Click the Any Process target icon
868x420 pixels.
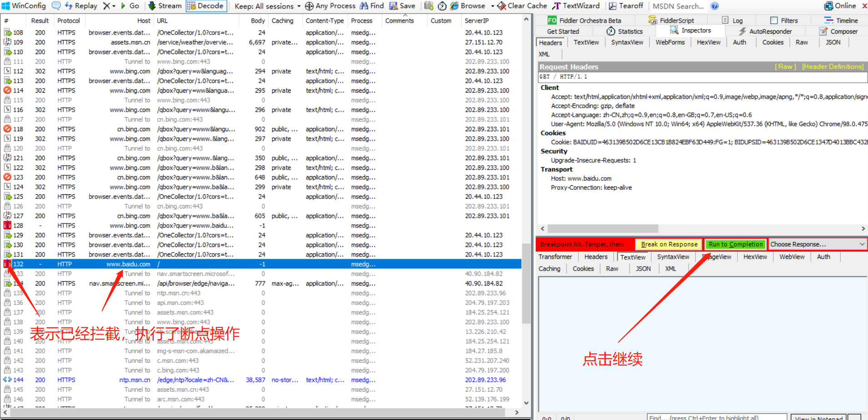pyautogui.click(x=309, y=6)
